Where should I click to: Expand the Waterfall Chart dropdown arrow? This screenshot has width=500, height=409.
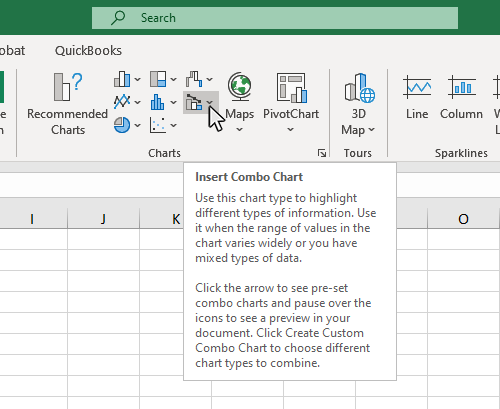click(x=210, y=79)
